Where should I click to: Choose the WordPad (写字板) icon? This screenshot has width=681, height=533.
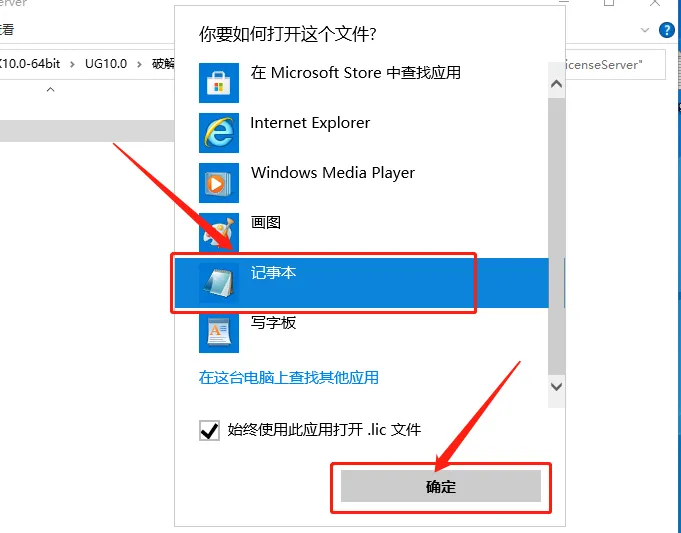tap(219, 333)
